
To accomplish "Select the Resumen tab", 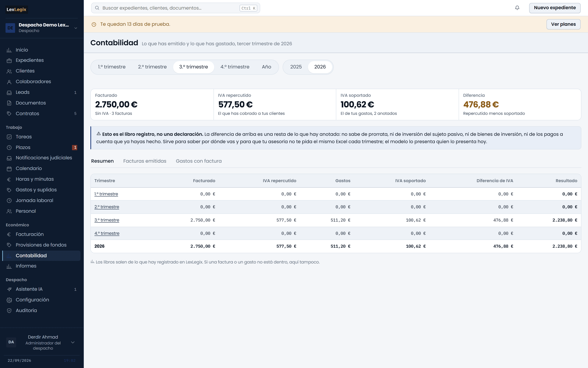I will click(x=102, y=161).
